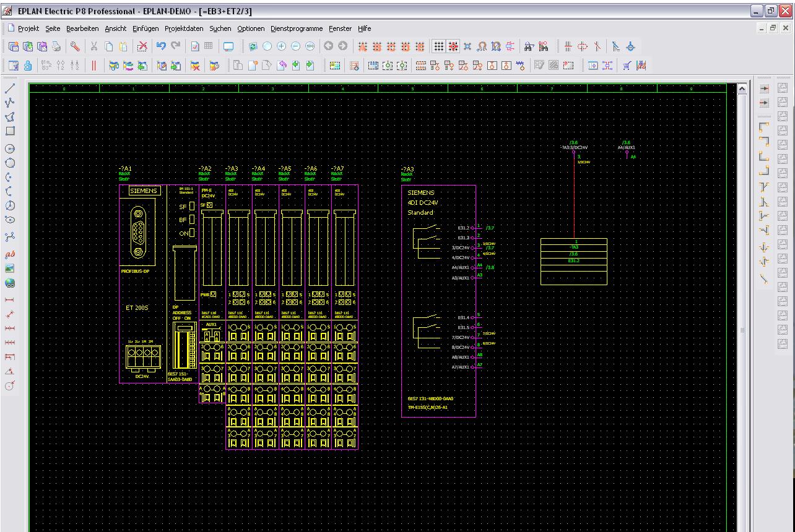Screen dimensions: 795x532
Task: Click the PROFIBUS-DP label
Action: (136, 270)
